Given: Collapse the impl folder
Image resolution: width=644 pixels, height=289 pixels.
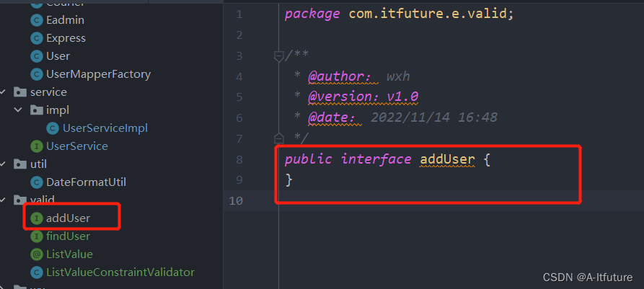Looking at the screenshot, I should [x=19, y=110].
